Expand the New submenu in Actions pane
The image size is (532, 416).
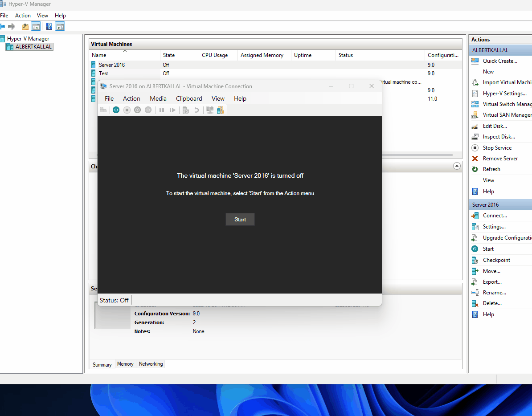pos(488,72)
